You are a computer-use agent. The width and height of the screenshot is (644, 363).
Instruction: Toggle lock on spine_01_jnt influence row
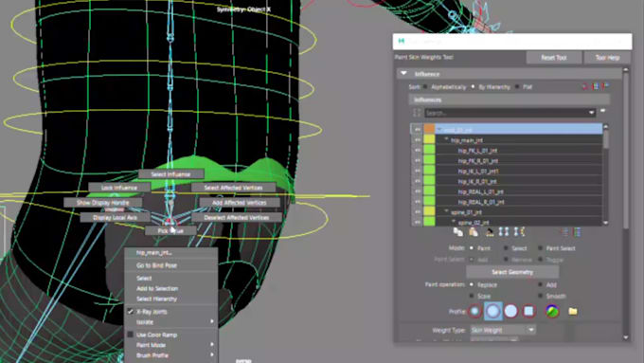(418, 212)
